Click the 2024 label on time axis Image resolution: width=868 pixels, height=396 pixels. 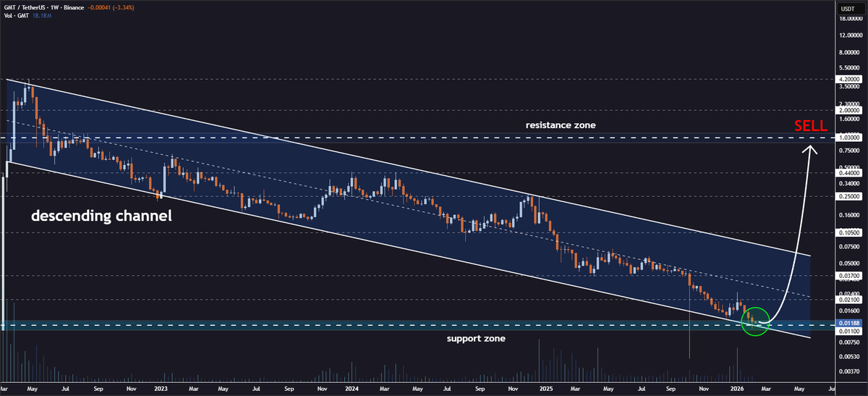352,388
